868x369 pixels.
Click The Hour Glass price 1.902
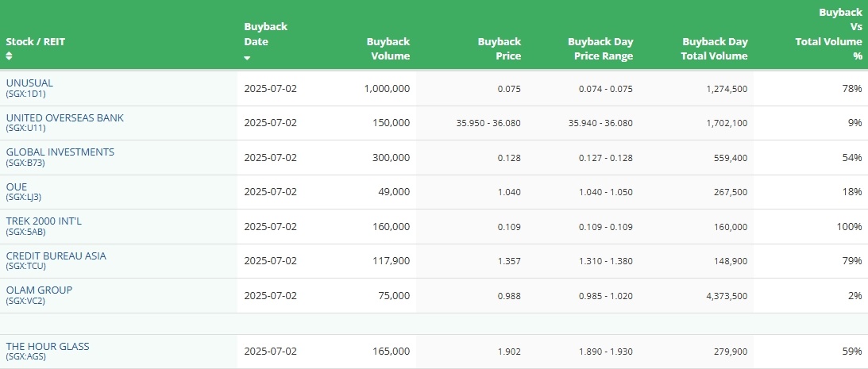pos(509,352)
